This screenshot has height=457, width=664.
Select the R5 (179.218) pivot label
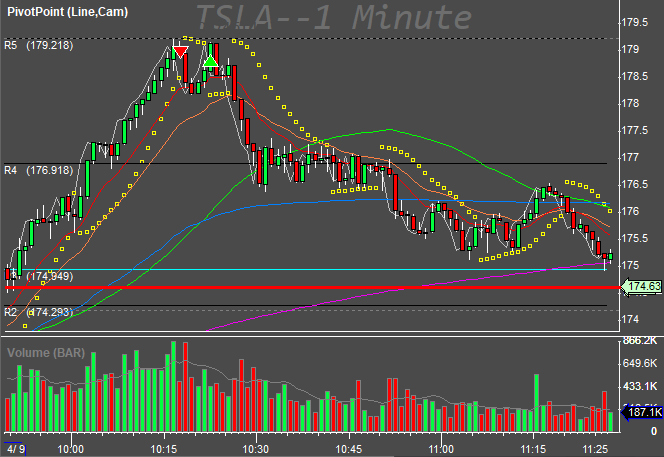pyautogui.click(x=39, y=45)
